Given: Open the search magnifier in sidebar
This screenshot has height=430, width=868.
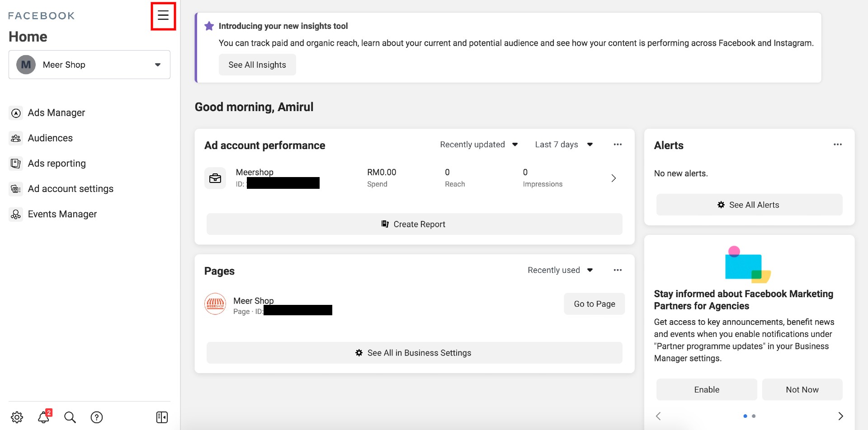Looking at the screenshot, I should (70, 417).
